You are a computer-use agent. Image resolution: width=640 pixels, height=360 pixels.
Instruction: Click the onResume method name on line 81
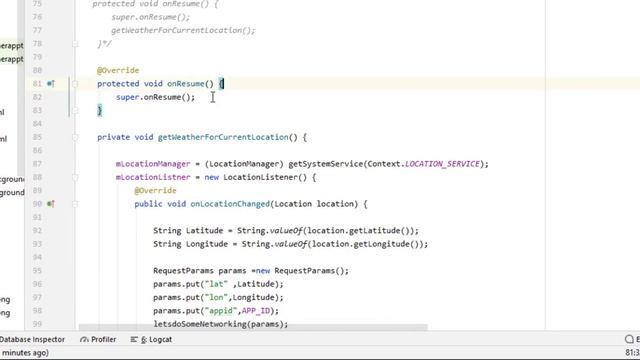(x=186, y=84)
